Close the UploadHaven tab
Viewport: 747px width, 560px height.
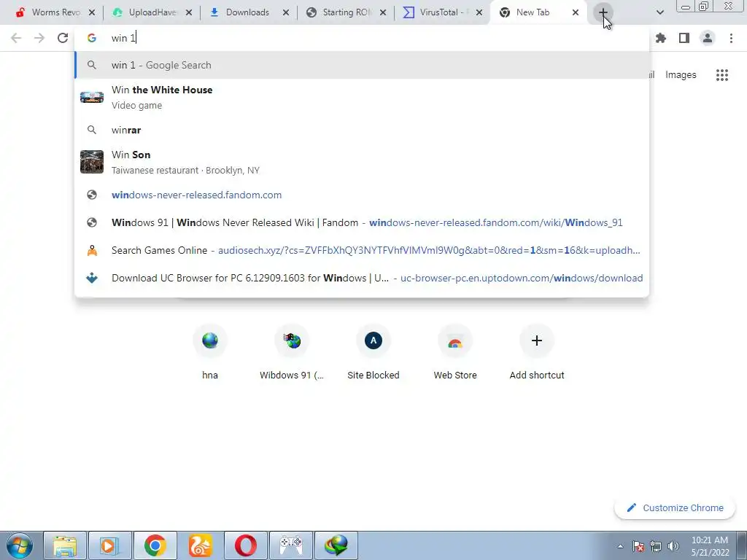189,12
